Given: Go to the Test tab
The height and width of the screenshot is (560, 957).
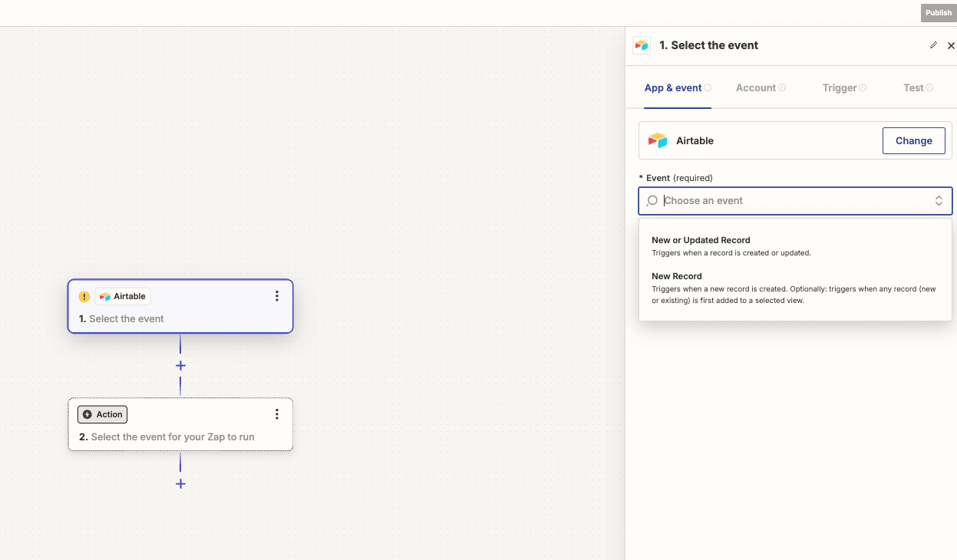Looking at the screenshot, I should click(913, 88).
